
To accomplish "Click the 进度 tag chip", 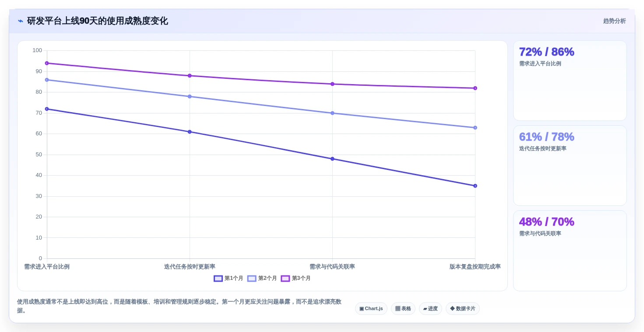I will [430, 309].
